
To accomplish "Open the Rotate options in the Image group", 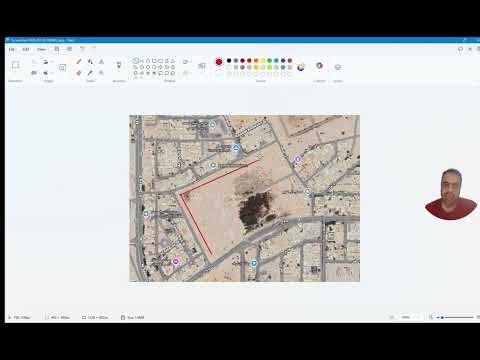I will pos(47,62).
